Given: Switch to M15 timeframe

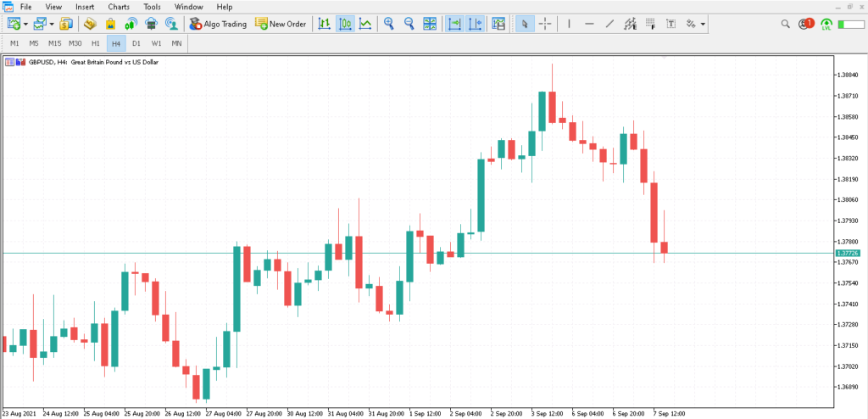Looking at the screenshot, I should (x=55, y=43).
